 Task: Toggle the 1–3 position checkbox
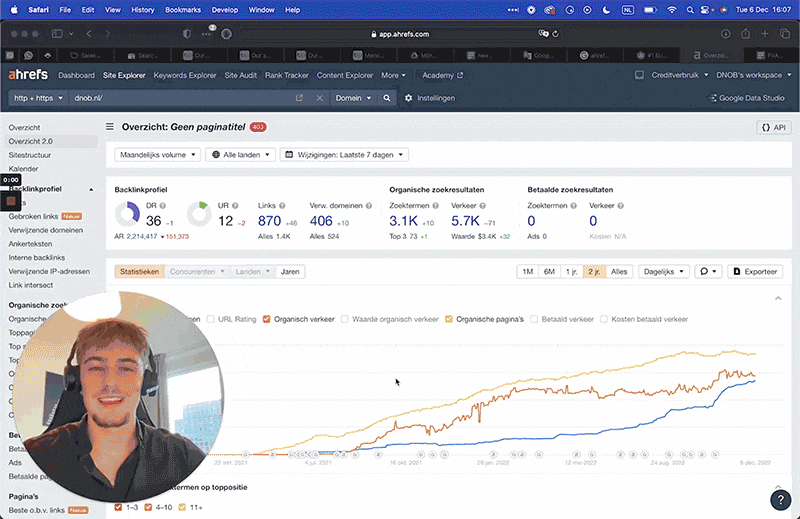(x=118, y=507)
